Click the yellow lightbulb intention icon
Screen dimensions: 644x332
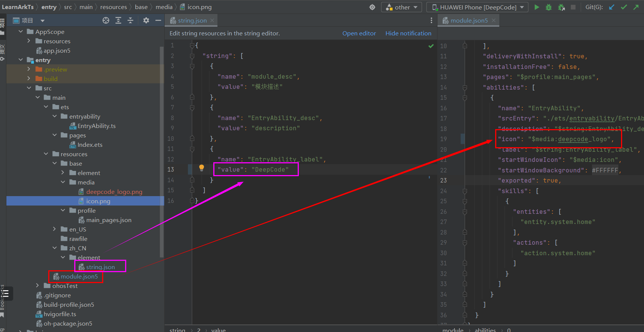point(202,168)
